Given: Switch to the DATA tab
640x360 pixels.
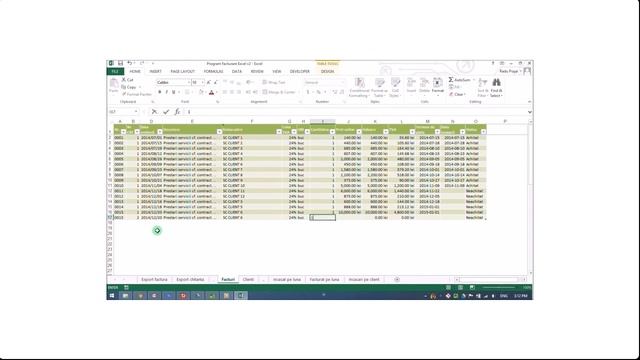Looking at the screenshot, I should click(237, 71).
